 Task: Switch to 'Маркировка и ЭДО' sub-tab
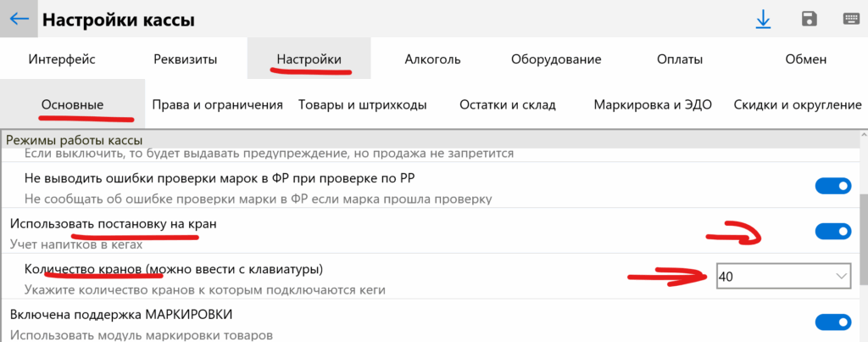coord(653,105)
